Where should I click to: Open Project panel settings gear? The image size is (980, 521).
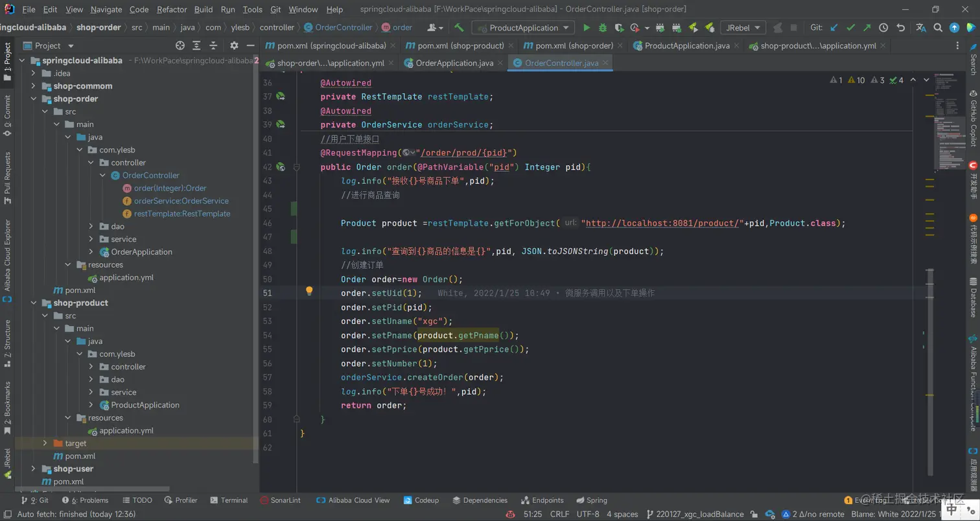click(234, 45)
